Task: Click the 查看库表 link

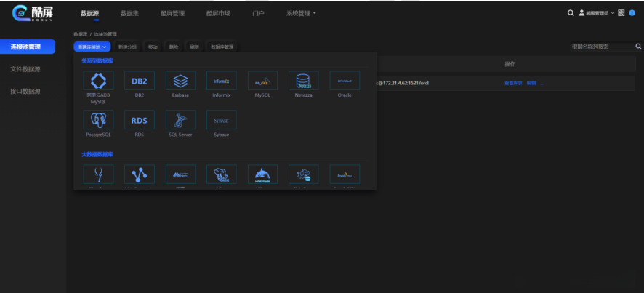Action: (513, 83)
